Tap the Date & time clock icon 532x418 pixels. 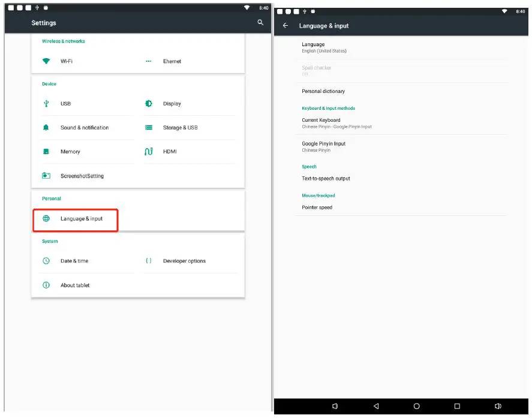pyautogui.click(x=46, y=261)
